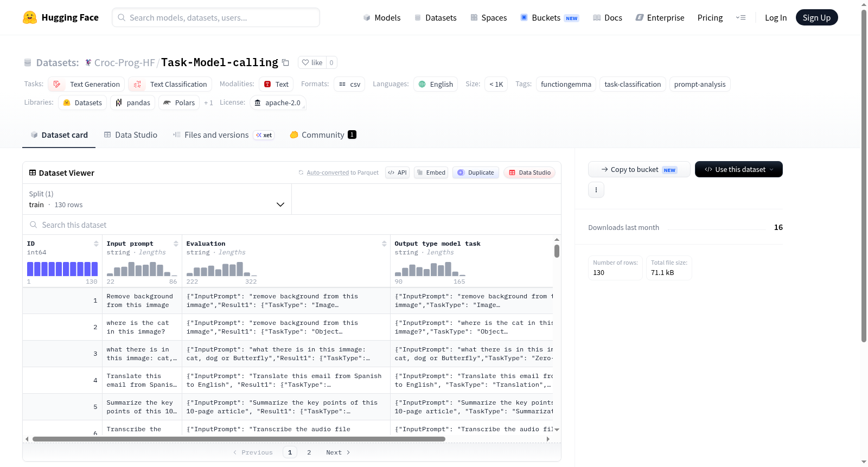Screen dimensions: 868x467
Task: Follow the Auto-converted link
Action: tap(328, 172)
